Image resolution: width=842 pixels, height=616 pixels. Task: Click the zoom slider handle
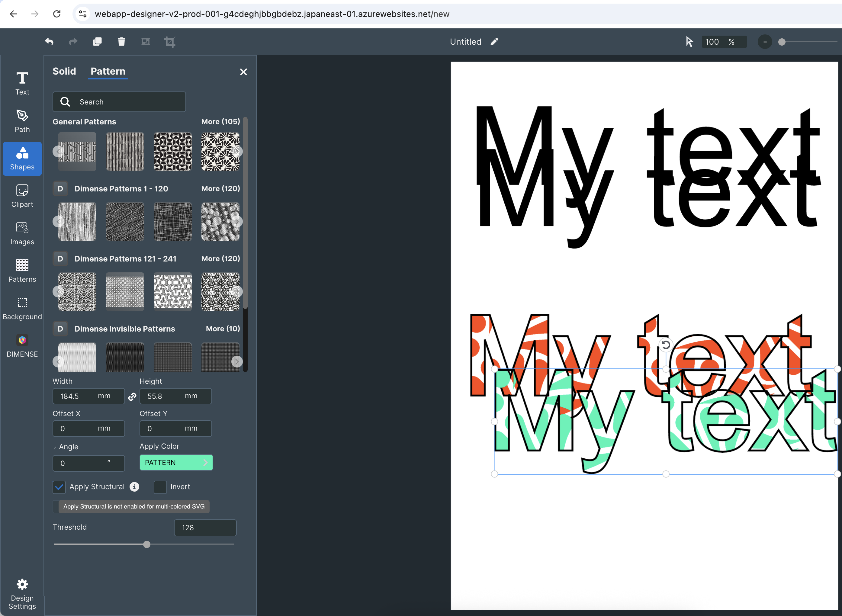(782, 42)
